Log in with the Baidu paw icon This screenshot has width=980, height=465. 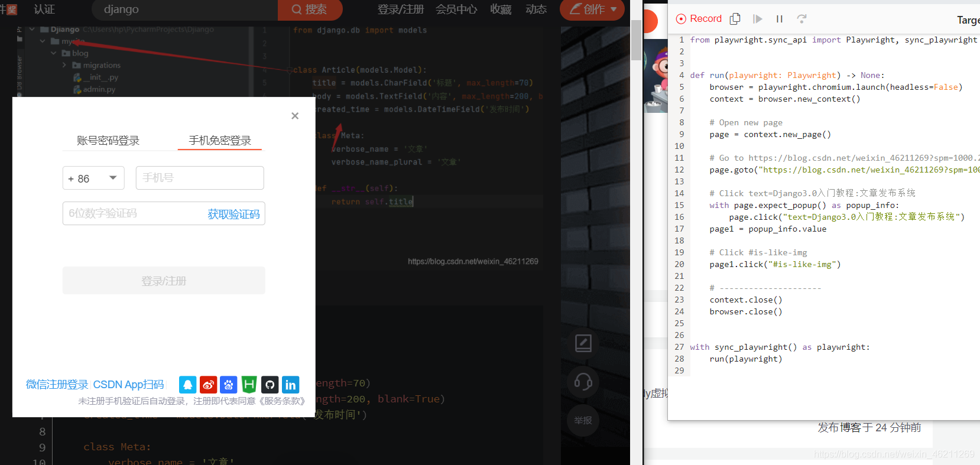coord(229,385)
